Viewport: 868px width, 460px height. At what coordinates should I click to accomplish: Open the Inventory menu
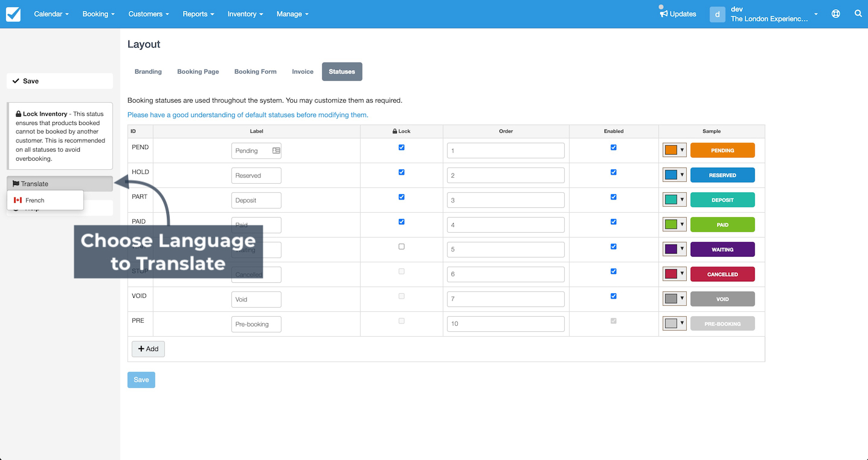click(245, 14)
